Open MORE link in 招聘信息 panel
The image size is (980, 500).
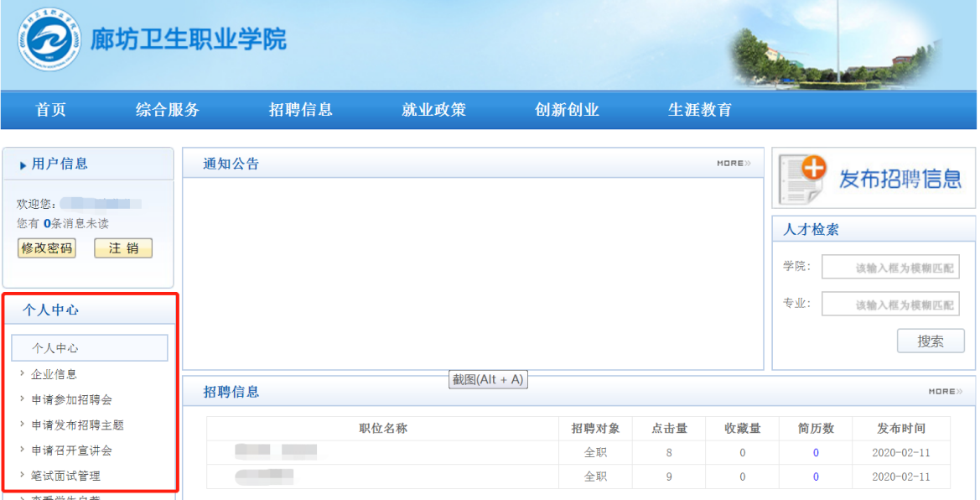pos(946,392)
